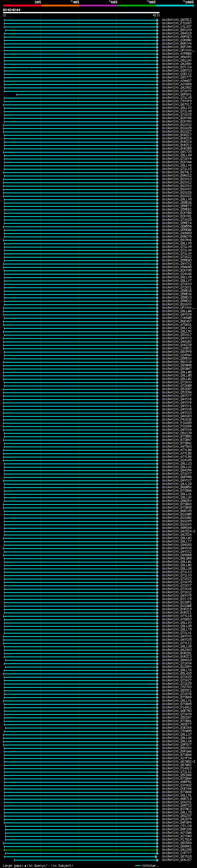Screen dimensions: 197x868
Task: Open hit UniRef100_O48868
Action: [177, 555]
